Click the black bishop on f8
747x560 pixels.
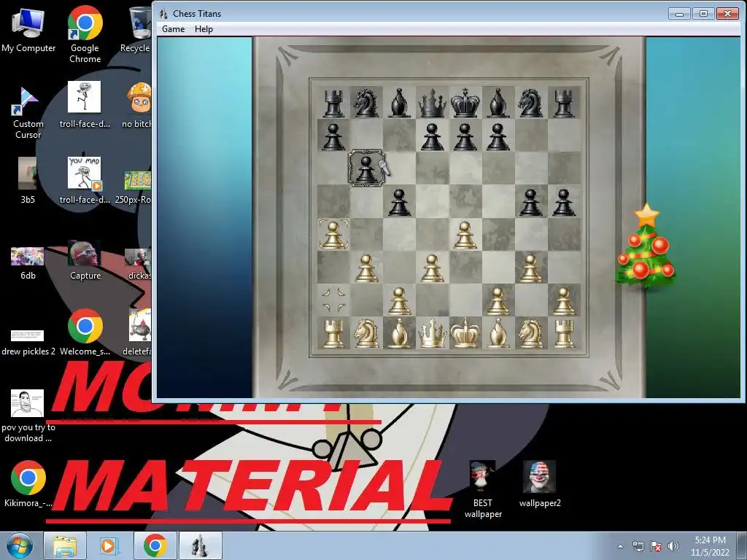pyautogui.click(x=498, y=104)
